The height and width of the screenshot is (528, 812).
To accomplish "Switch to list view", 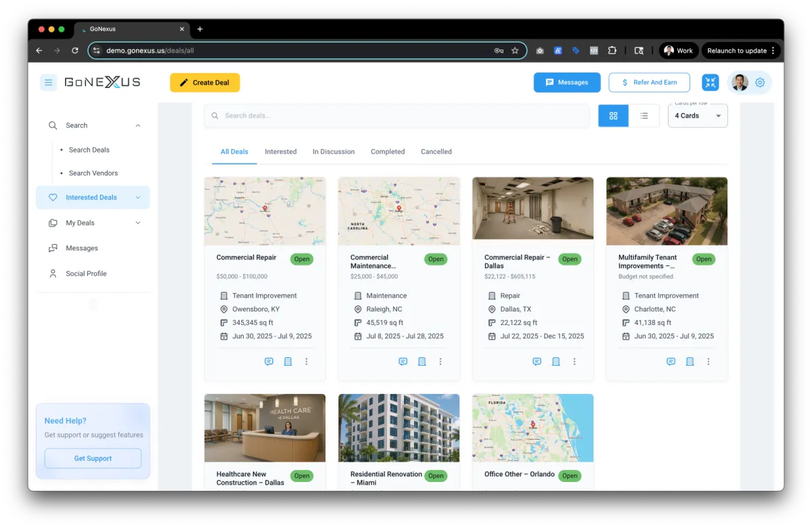I will 644,116.
